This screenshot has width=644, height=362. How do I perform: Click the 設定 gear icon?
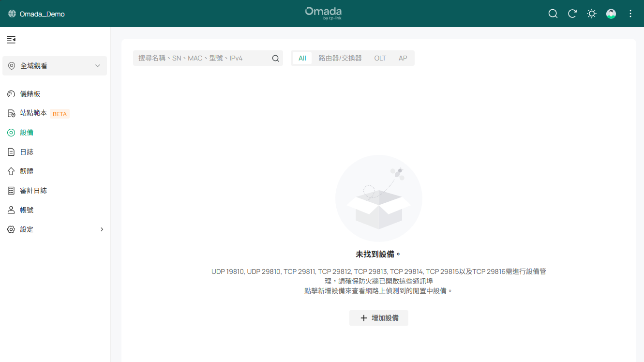pos(11,229)
